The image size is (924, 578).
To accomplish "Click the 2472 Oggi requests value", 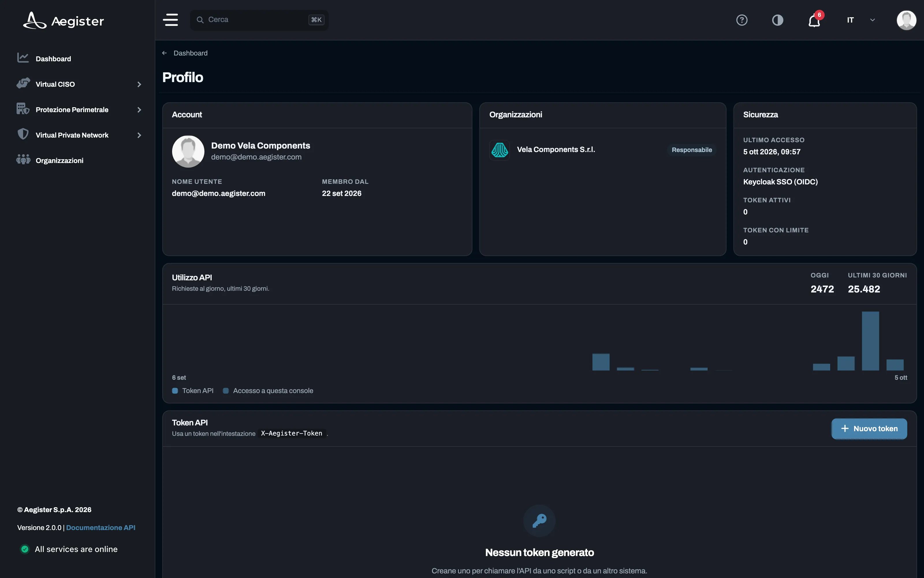I will coord(822,289).
